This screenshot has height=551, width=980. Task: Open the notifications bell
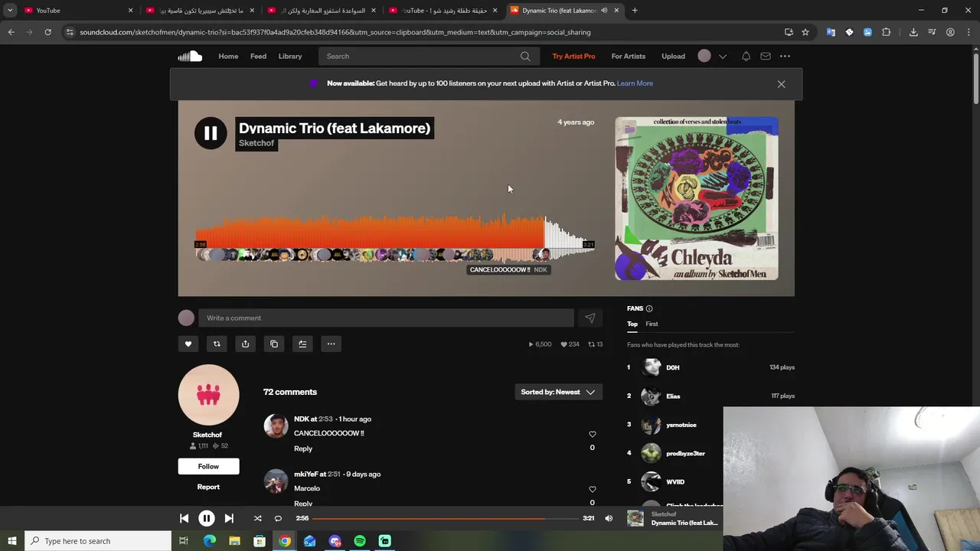pyautogui.click(x=746, y=56)
